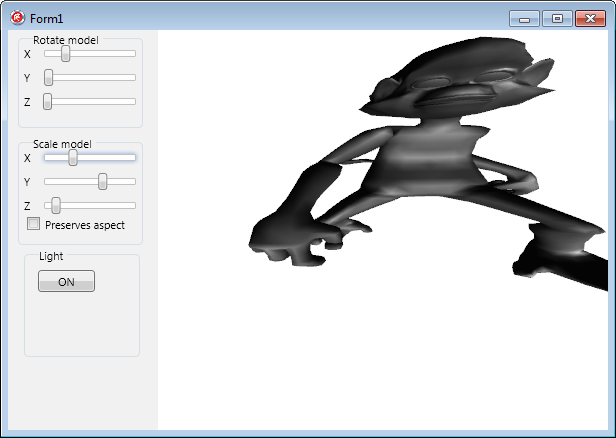
Task: Click the Light group label
Action: [x=51, y=256]
